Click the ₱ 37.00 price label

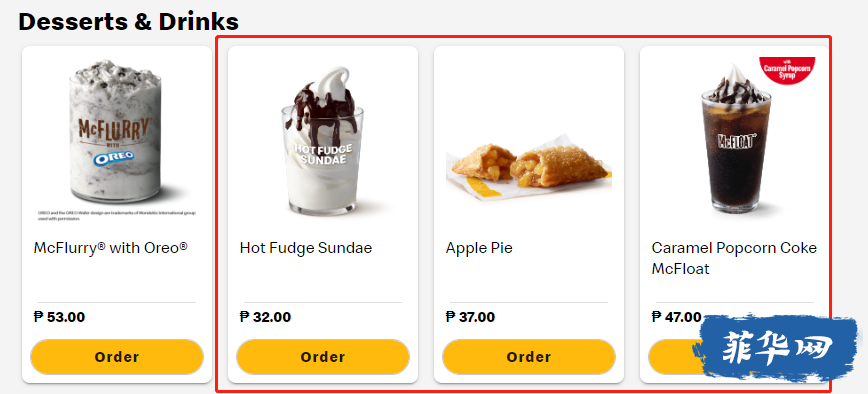click(x=471, y=317)
